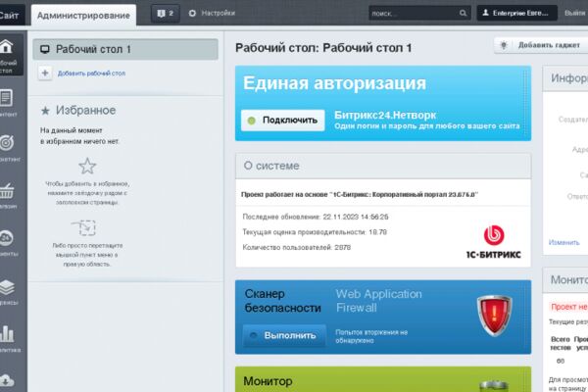Click the Единая авторизация banner title
The image size is (588, 392).
334,83
